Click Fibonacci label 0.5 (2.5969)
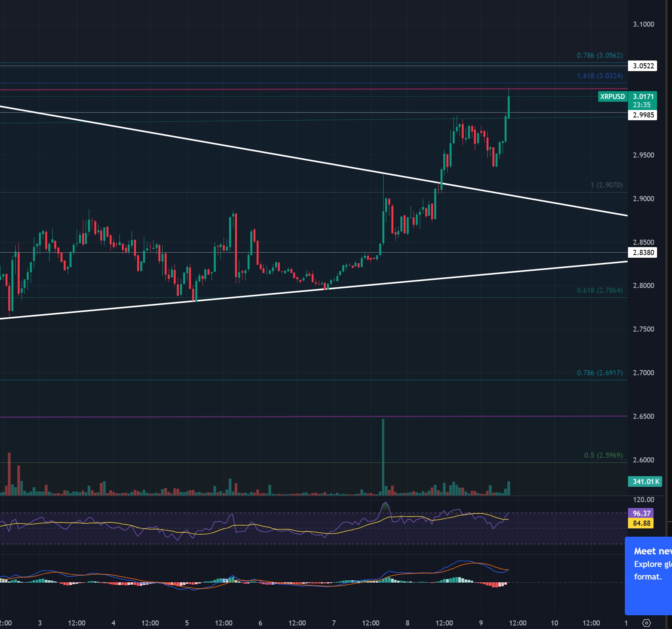Viewport: 672px width, 629px height. [x=603, y=455]
